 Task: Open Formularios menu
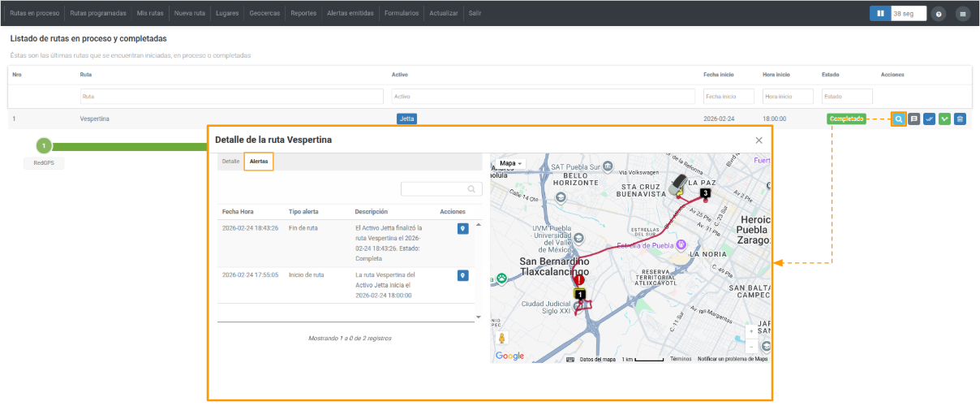[x=402, y=14]
